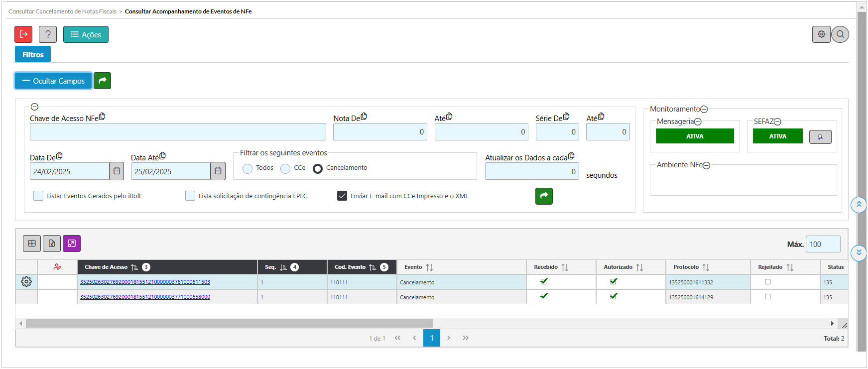The width and height of the screenshot is (868, 369).
Task: Click the purple expand grid icon
Action: coord(72,244)
